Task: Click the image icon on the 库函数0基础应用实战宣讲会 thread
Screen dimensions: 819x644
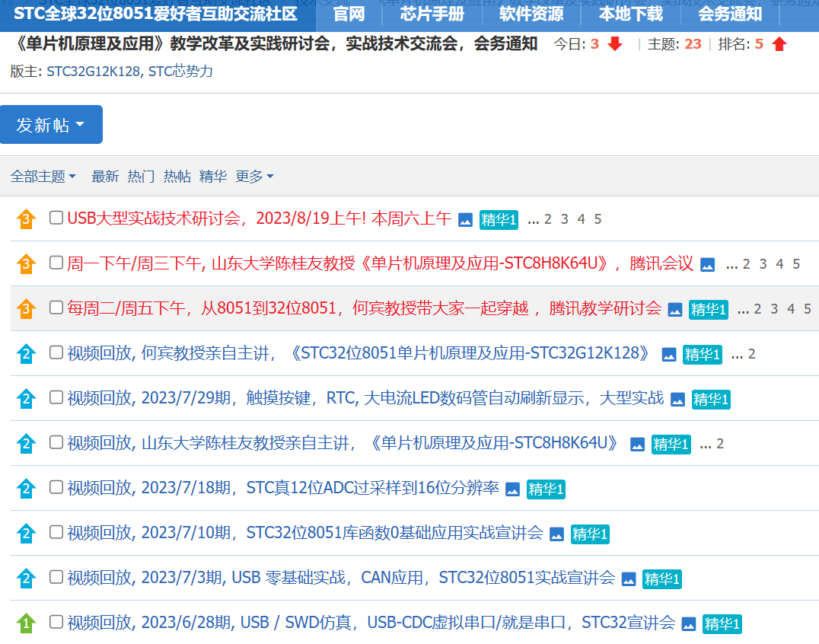Action: (x=557, y=535)
